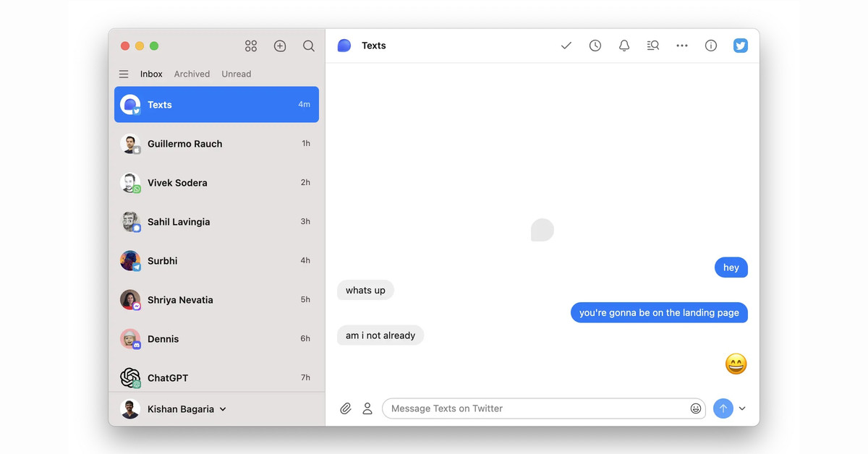This screenshot has width=868, height=454.
Task: Expand the chevron next to the send button
Action: point(742,408)
